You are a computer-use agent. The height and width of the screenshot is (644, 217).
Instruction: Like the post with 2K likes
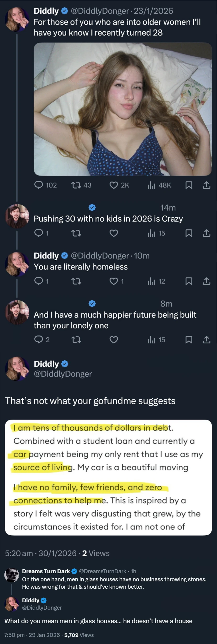(x=114, y=185)
